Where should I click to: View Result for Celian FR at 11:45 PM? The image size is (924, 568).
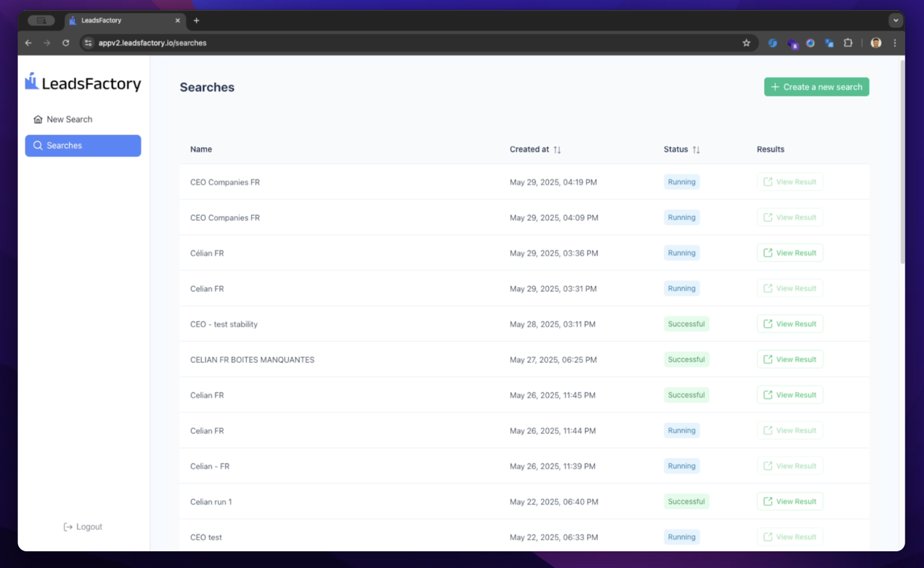pyautogui.click(x=790, y=395)
